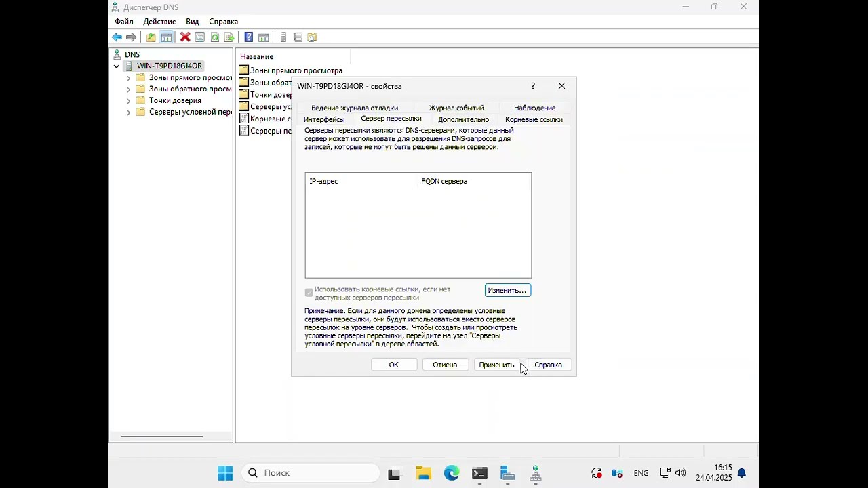The height and width of the screenshot is (488, 868).
Task: Expand 'Точки доверия' tree node
Action: [128, 101]
